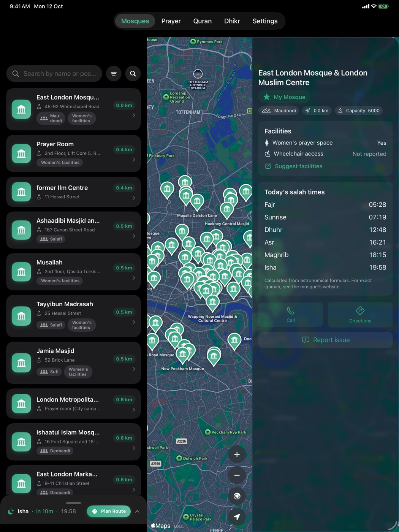Tap Pymmes Park map marker
The width and height of the screenshot is (399, 532).
click(x=193, y=42)
